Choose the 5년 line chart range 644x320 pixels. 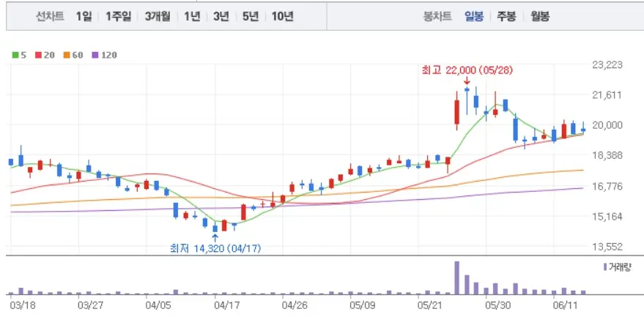[251, 16]
